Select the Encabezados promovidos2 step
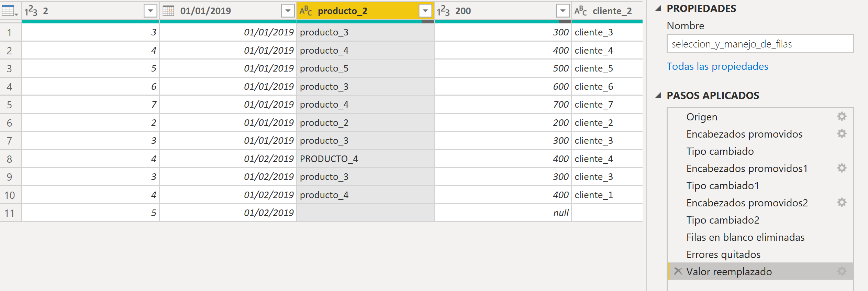This screenshot has width=868, height=291. pyautogui.click(x=760, y=203)
